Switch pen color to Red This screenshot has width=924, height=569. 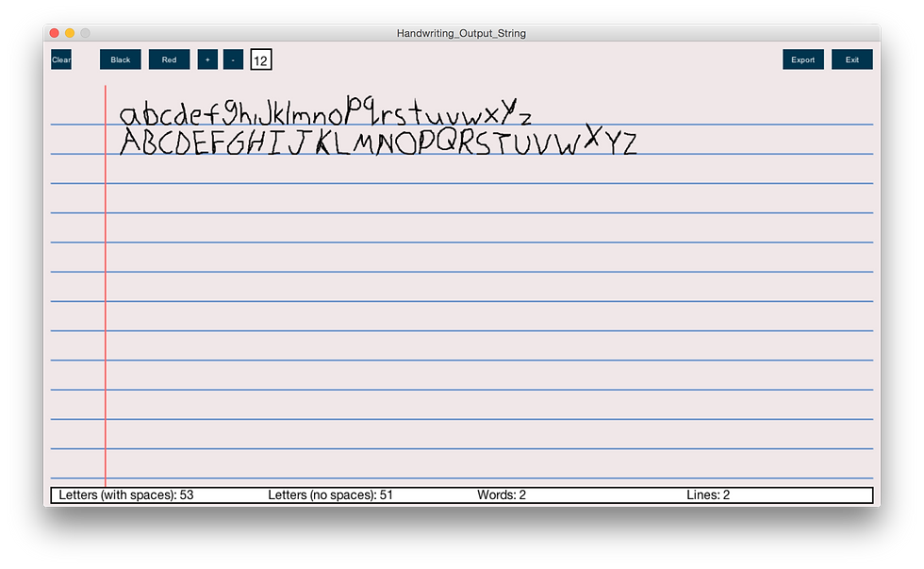coord(169,59)
